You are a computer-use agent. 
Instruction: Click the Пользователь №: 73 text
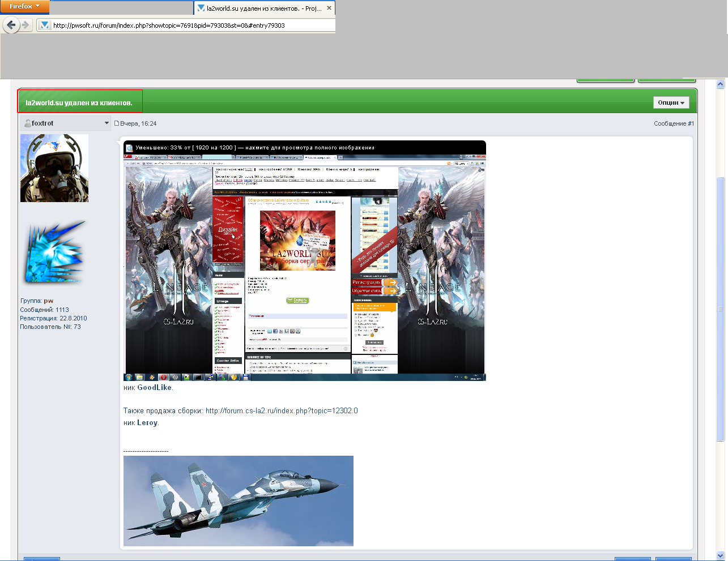click(x=50, y=327)
